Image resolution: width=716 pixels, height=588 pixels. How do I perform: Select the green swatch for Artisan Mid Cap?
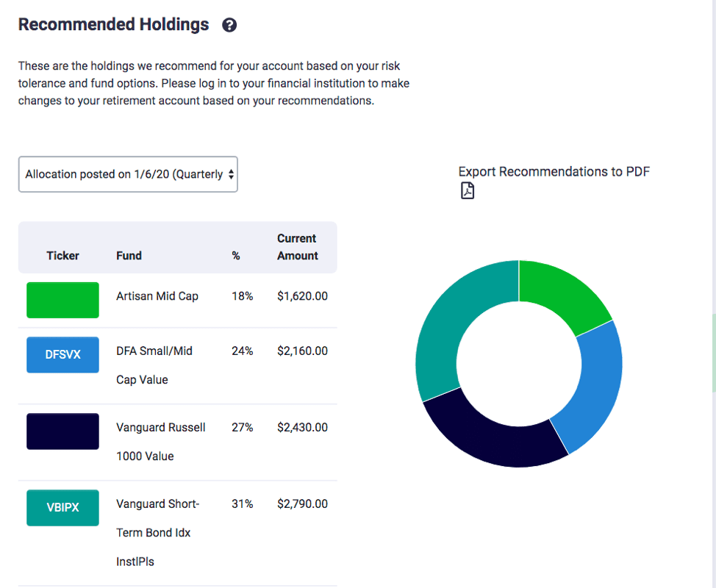click(62, 300)
